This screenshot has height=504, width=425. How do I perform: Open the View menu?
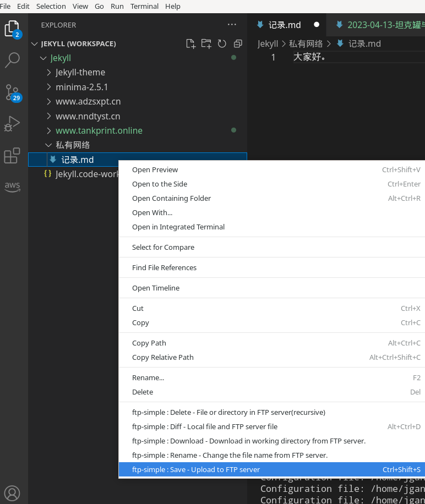click(80, 7)
